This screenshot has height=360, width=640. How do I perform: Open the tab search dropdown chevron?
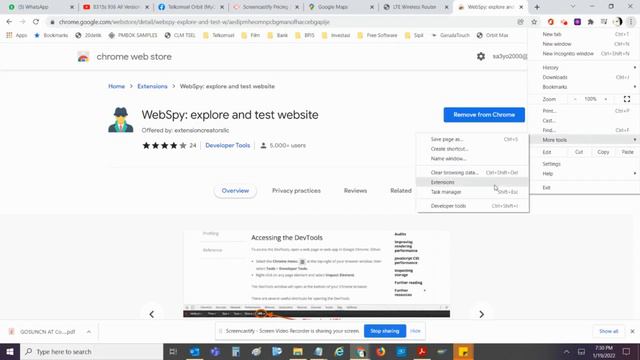(x=573, y=7)
